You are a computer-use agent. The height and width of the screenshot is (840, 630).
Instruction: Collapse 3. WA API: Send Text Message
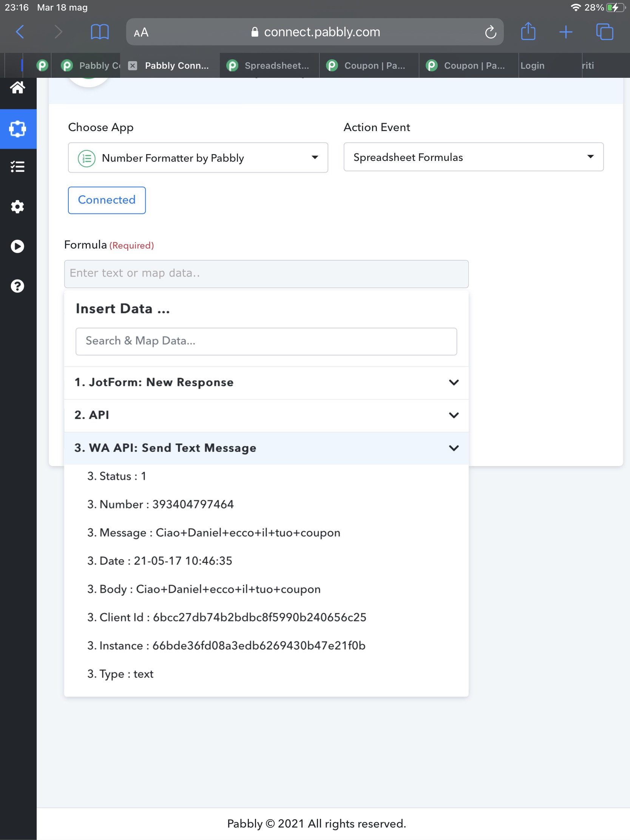coord(266,448)
